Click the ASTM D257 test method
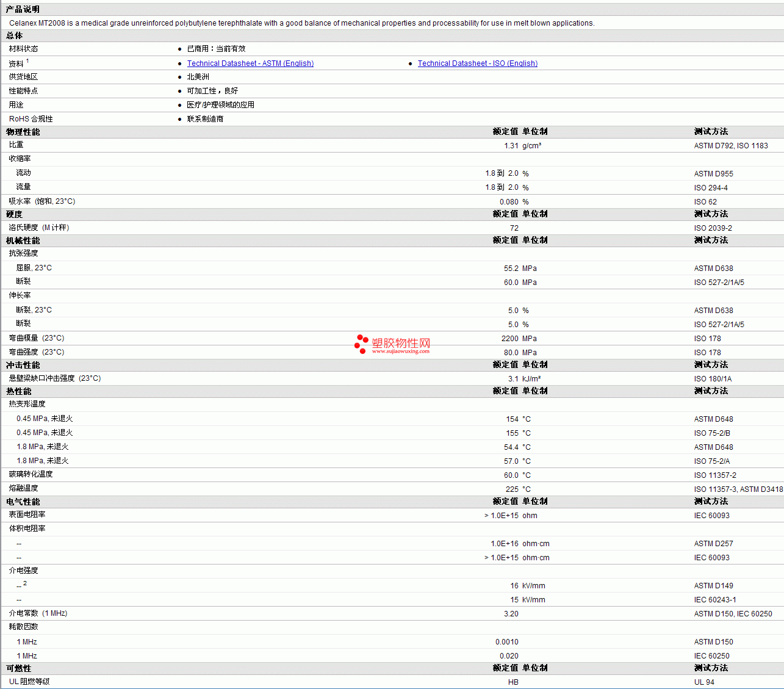784x689 pixels. point(714,544)
